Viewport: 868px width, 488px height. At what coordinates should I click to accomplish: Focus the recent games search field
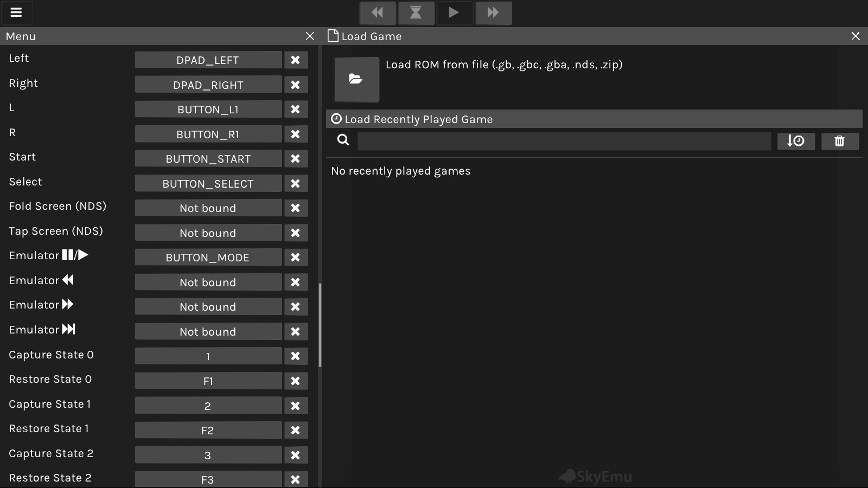point(564,141)
